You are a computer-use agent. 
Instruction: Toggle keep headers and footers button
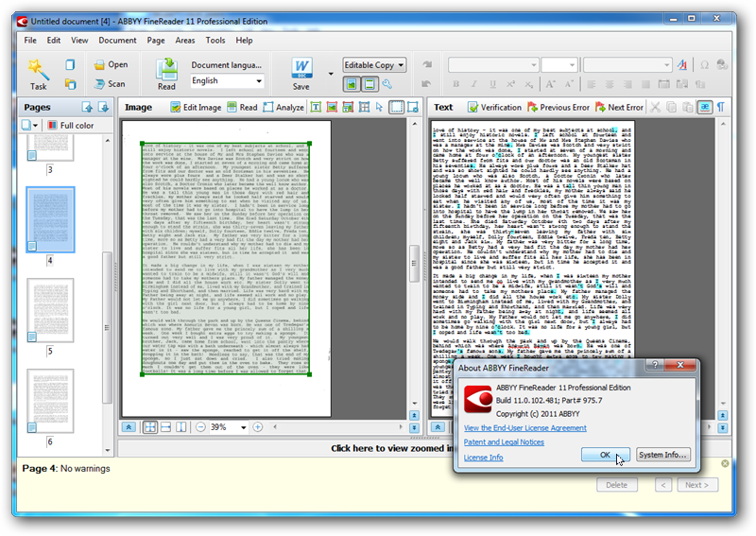point(369,84)
